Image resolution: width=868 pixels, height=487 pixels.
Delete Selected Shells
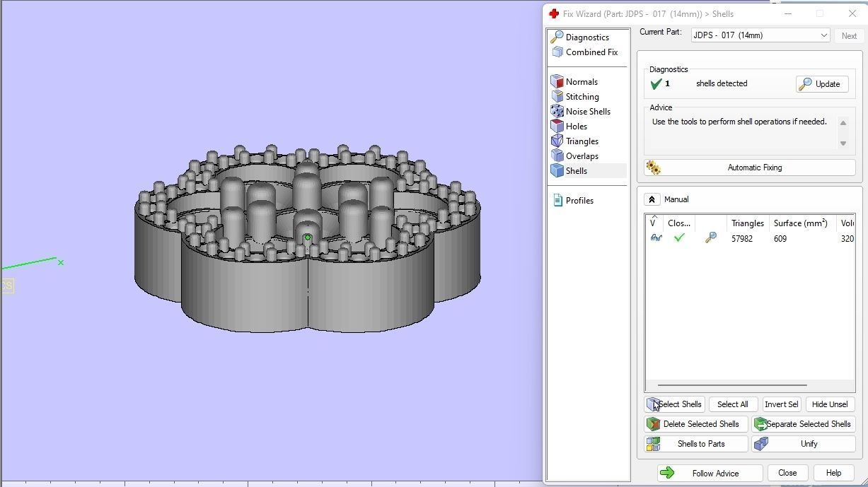tap(696, 424)
